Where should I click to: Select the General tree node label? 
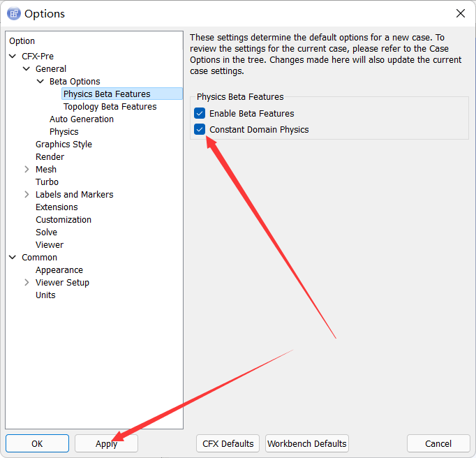pyautogui.click(x=51, y=69)
